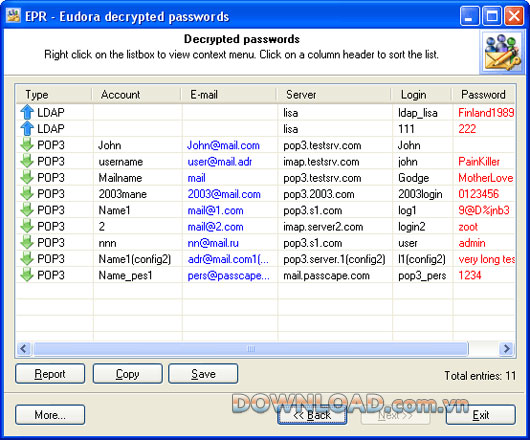Select the login l1(config2)
Viewport: 530px width, 440px height.
point(422,259)
